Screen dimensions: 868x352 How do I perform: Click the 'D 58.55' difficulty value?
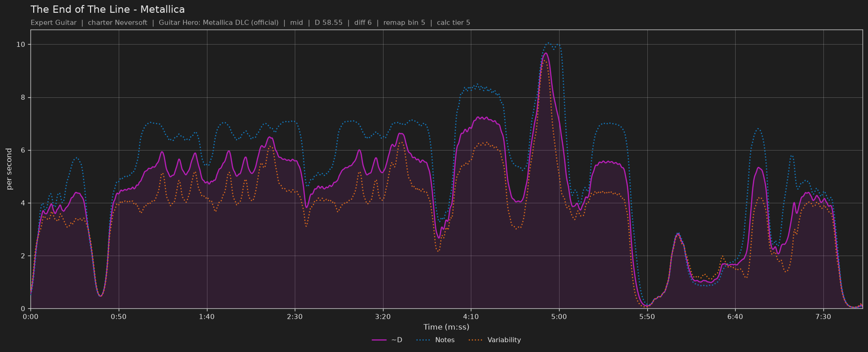tap(328, 22)
